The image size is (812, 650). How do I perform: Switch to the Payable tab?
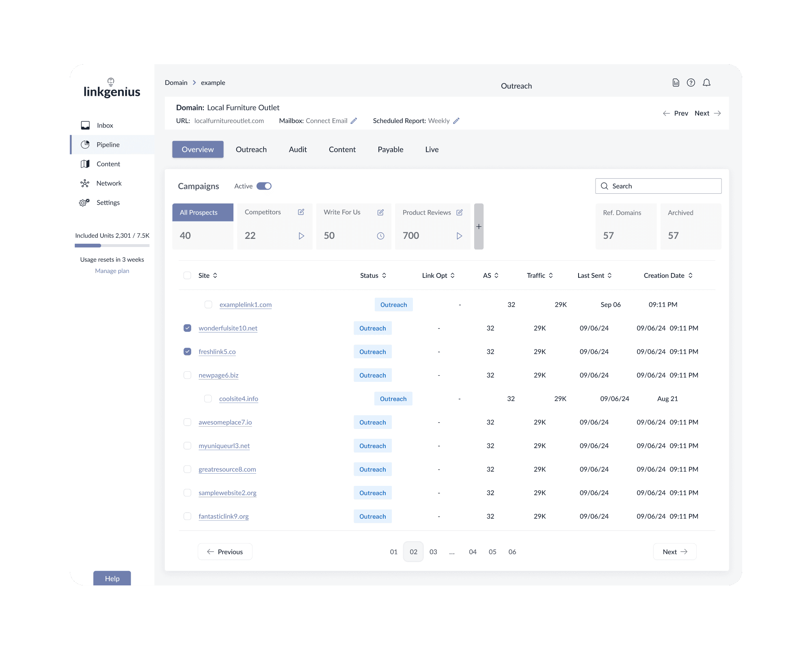(391, 149)
